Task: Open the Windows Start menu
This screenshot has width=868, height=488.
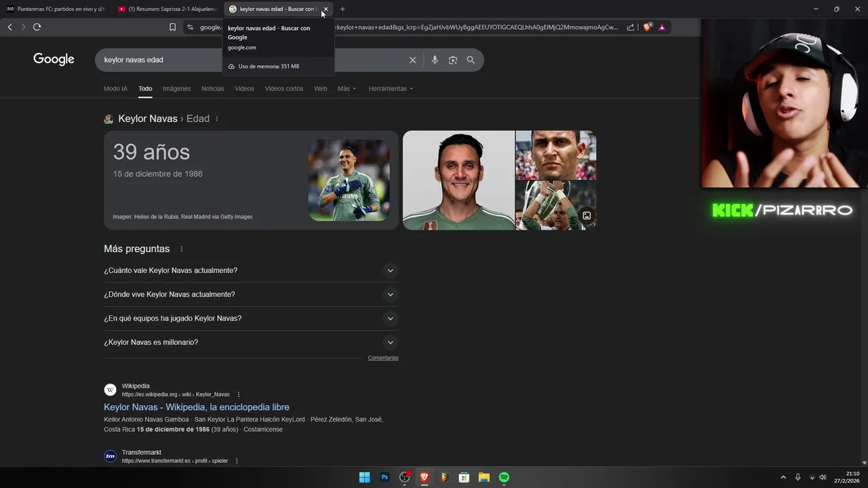Action: coord(364,477)
